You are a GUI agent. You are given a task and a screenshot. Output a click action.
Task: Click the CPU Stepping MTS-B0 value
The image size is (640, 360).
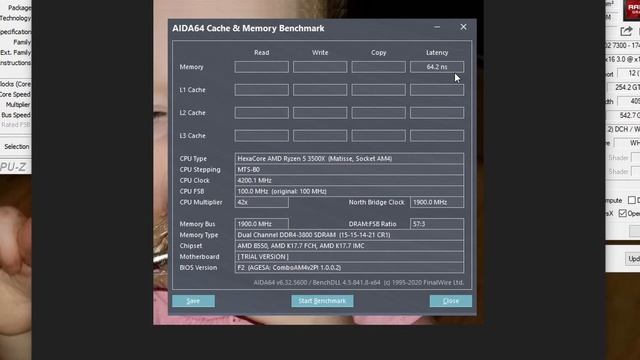[x=349, y=169]
